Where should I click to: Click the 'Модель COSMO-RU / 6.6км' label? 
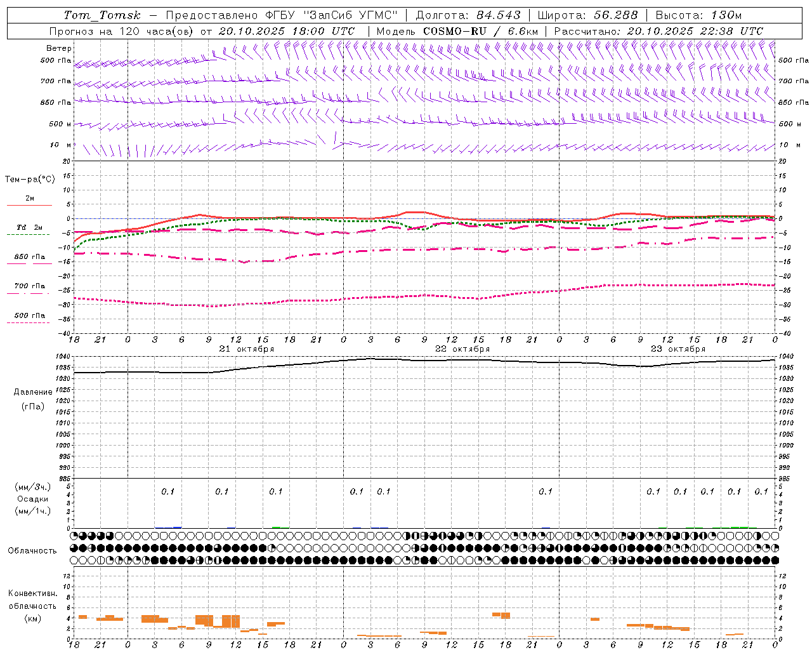pos(457,31)
